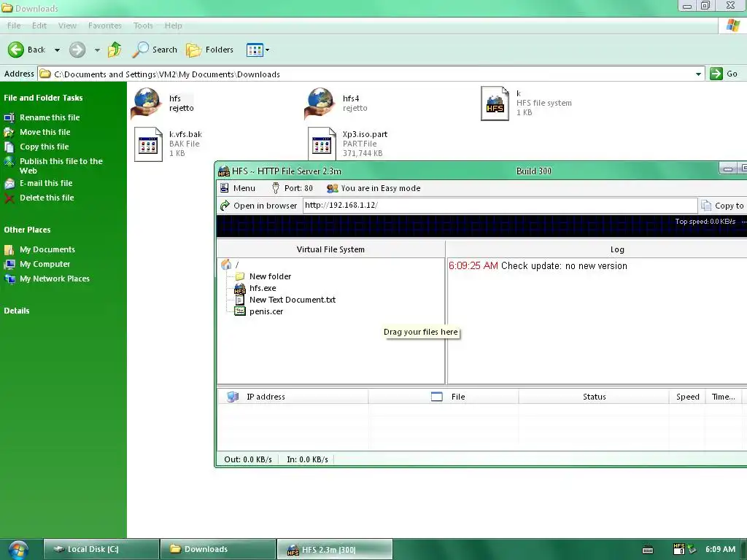Go up one folder level

click(115, 50)
